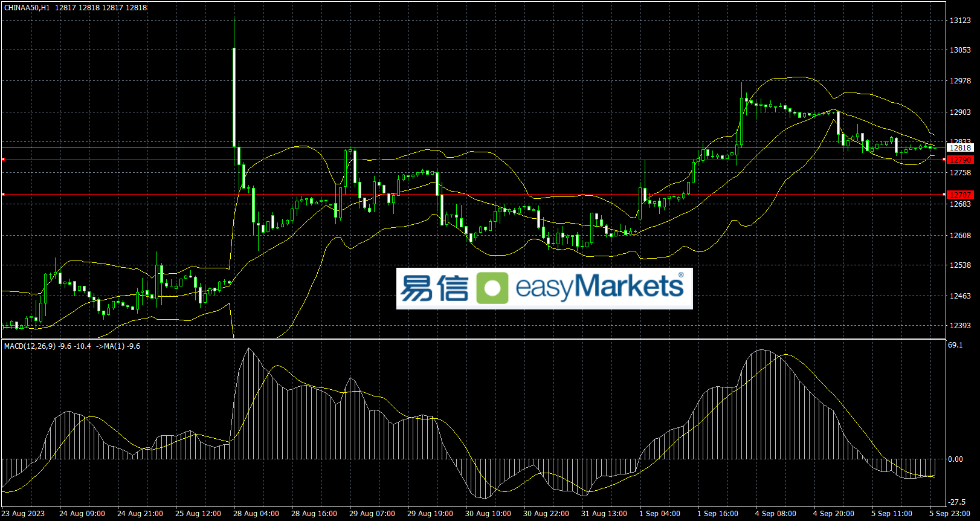This screenshot has height=521, width=980.
Task: Click the 12538 price axis label
Action: [x=961, y=265]
